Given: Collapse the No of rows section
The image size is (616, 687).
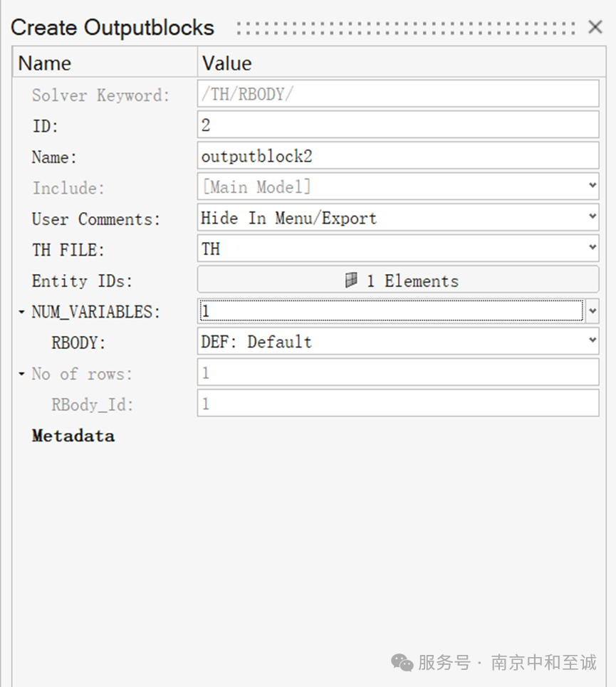Looking at the screenshot, I should [x=21, y=374].
